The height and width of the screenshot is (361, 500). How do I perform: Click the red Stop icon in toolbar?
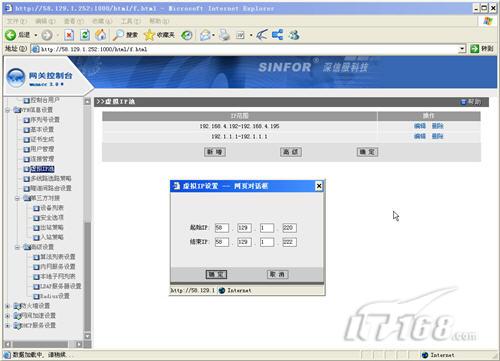69,35
